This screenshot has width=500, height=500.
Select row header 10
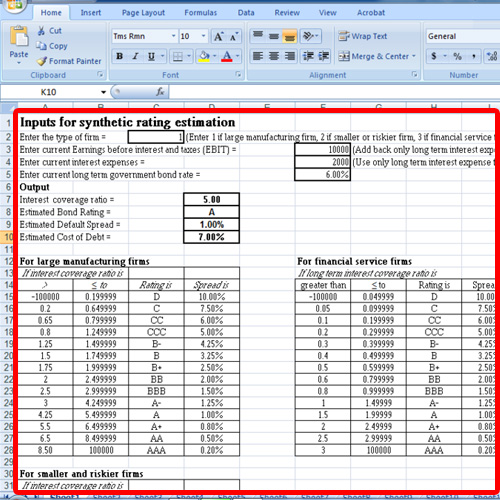(x=7, y=237)
